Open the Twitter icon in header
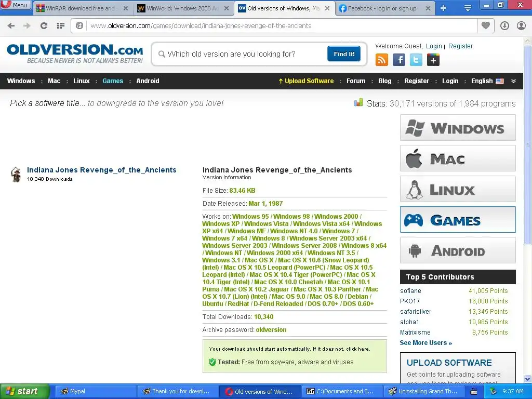Viewport: 532px width, 399px height. tap(416, 60)
